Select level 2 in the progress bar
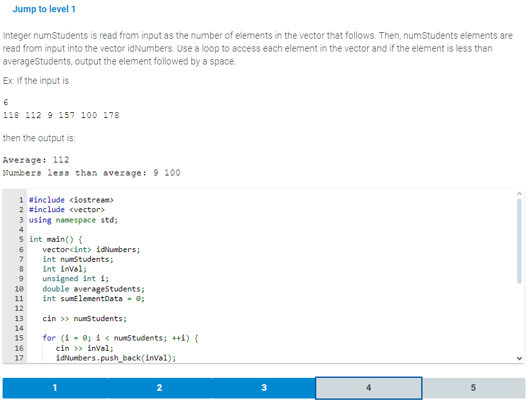The width and height of the screenshot is (532, 403). pos(159,388)
